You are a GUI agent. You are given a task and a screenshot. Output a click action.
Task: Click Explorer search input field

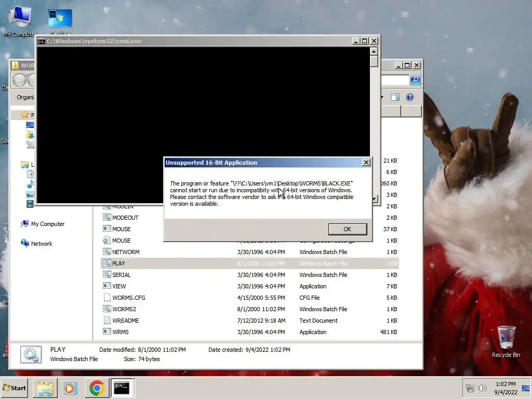coord(395,79)
